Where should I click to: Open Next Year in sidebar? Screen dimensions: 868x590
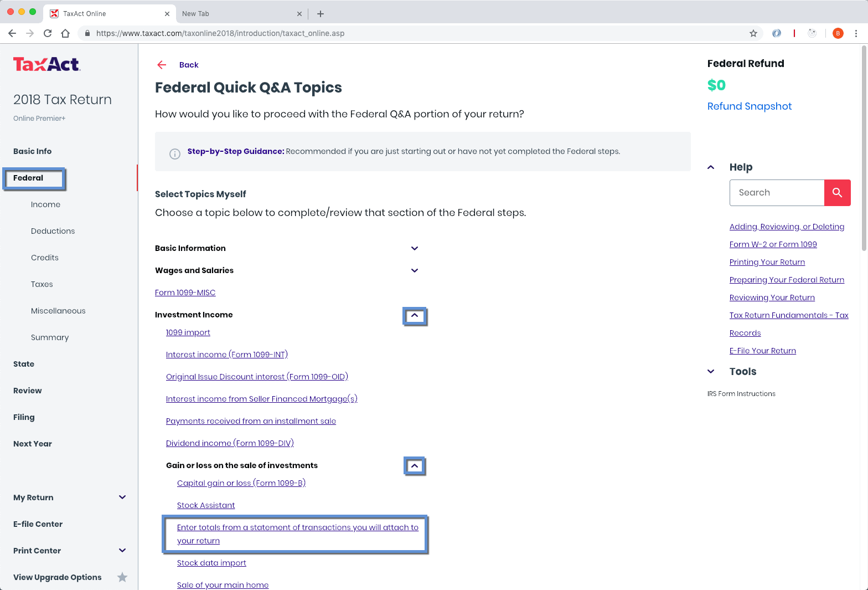[x=32, y=444]
